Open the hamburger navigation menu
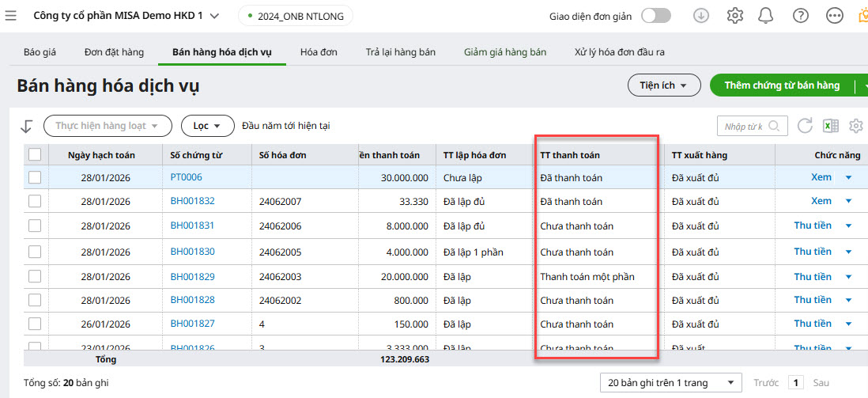The height and width of the screenshot is (398, 868). point(11,16)
